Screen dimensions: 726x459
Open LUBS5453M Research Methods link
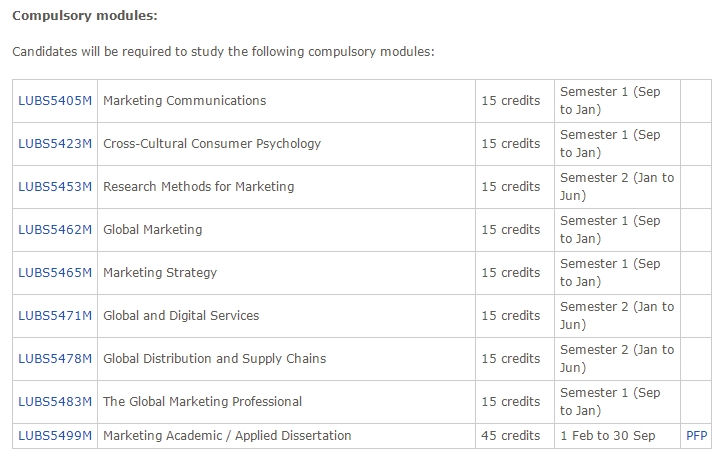click(55, 187)
